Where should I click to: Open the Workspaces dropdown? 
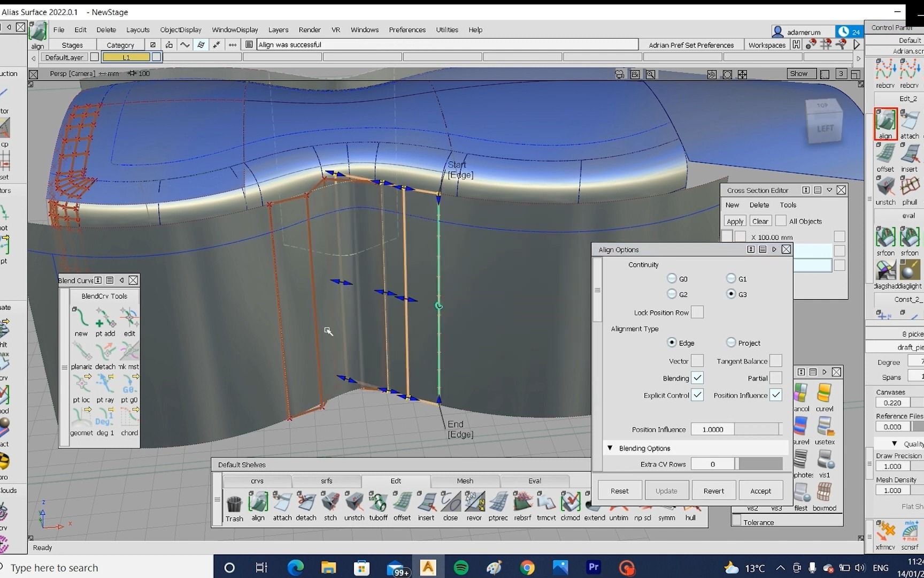767,45
